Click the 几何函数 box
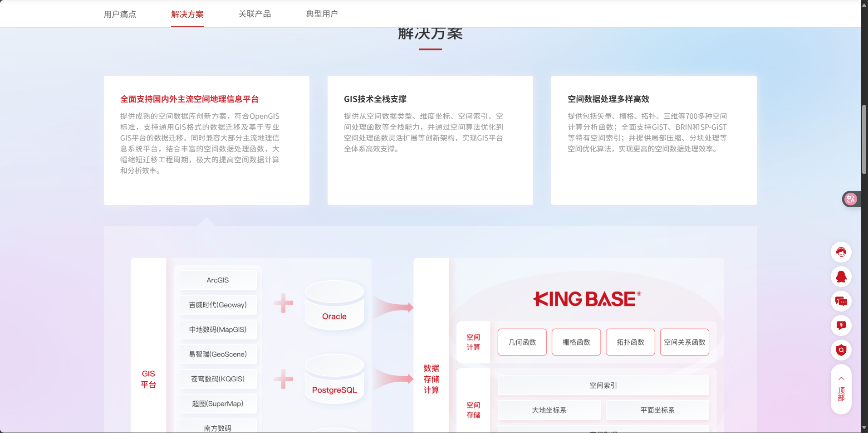 522,342
